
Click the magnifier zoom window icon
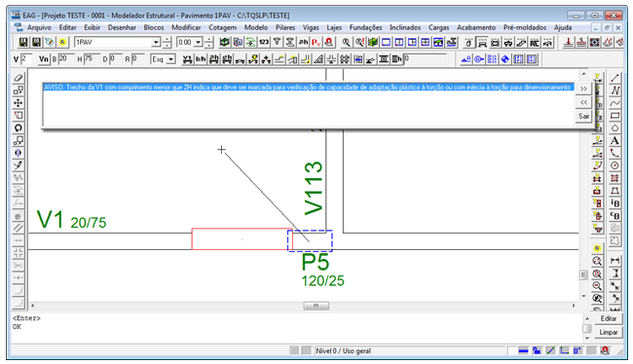click(346, 42)
